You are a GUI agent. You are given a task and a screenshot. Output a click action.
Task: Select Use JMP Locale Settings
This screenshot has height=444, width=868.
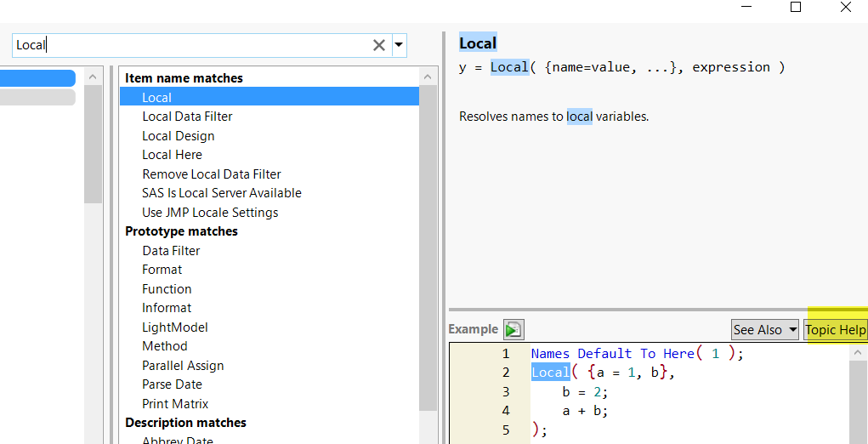point(210,213)
